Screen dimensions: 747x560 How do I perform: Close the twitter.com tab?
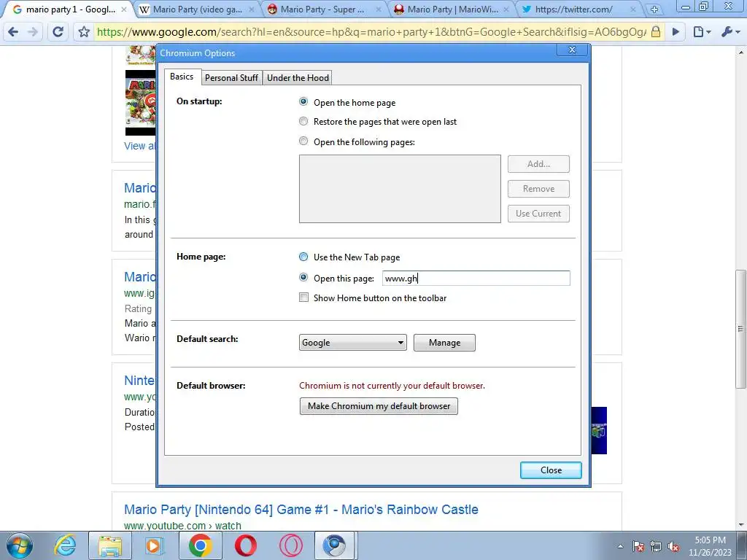tap(633, 9)
